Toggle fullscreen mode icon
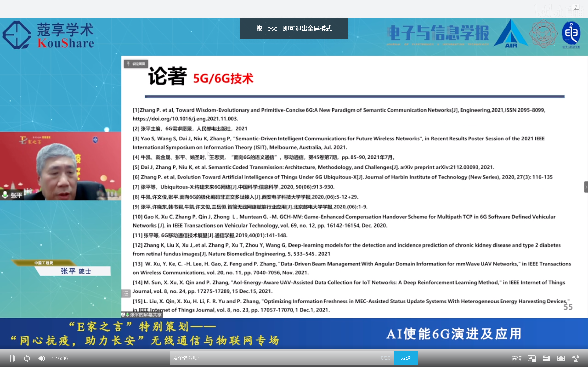Image resolution: width=588 pixels, height=367 pixels. (561, 358)
